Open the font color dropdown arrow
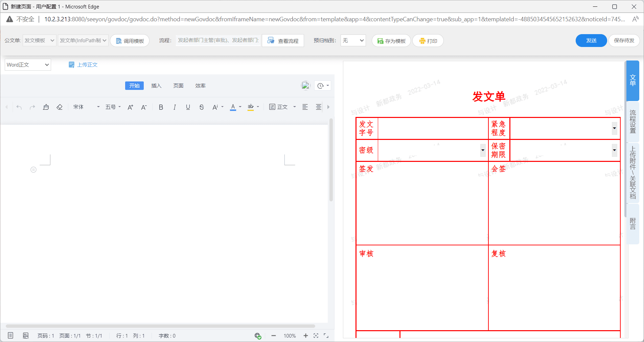The width and height of the screenshot is (644, 342). click(x=240, y=107)
